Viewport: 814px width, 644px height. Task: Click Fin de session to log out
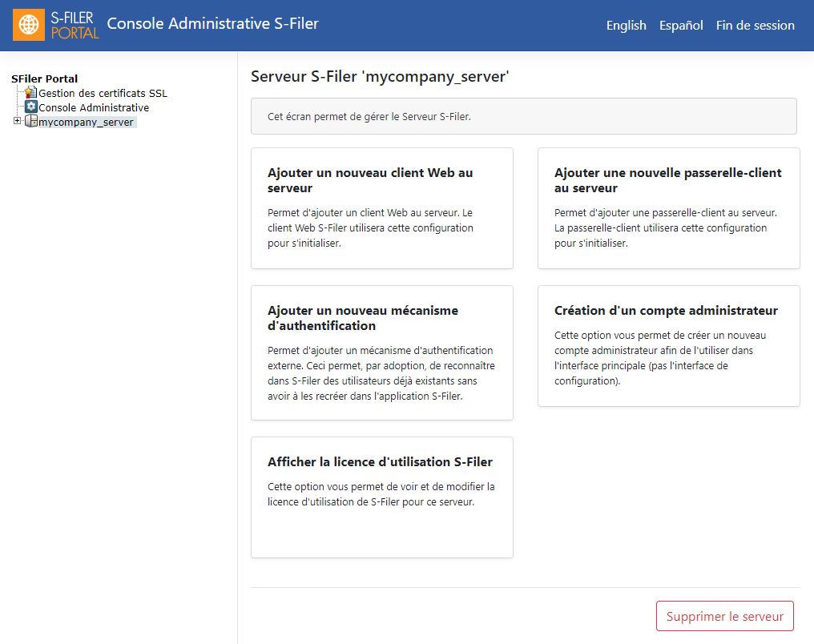point(756,25)
